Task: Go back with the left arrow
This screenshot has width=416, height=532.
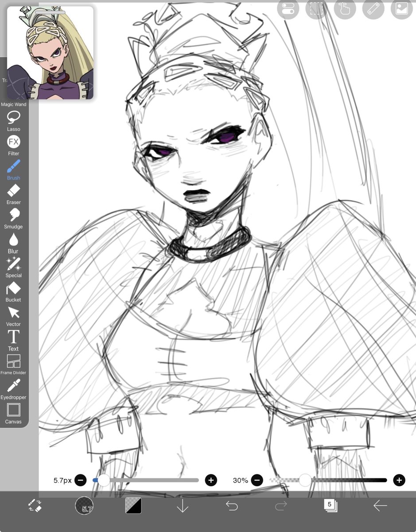Action: tap(380, 505)
